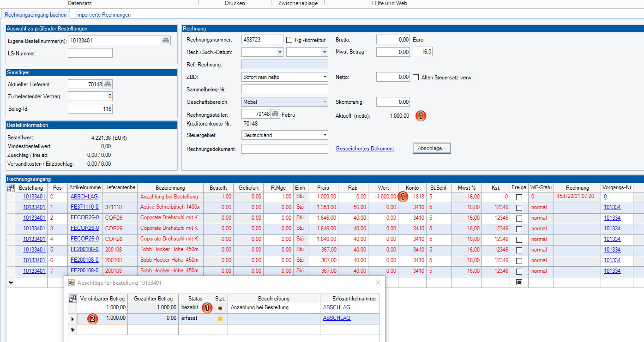Click binoculars icon next to Rechnungssteller field
Screen dimensions: 644x342
[x=275, y=114]
